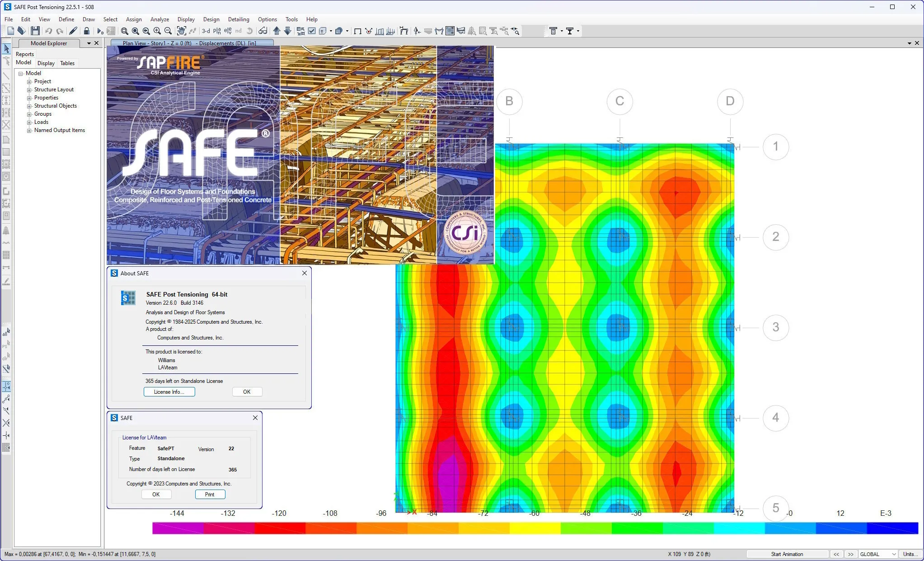Click the Move Down in list arrow

[x=287, y=31]
